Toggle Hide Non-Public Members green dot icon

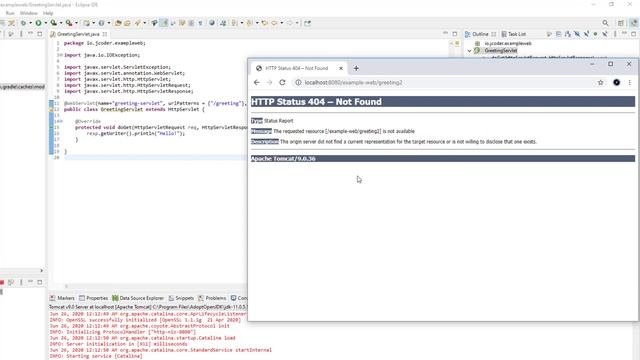[x=596, y=34]
